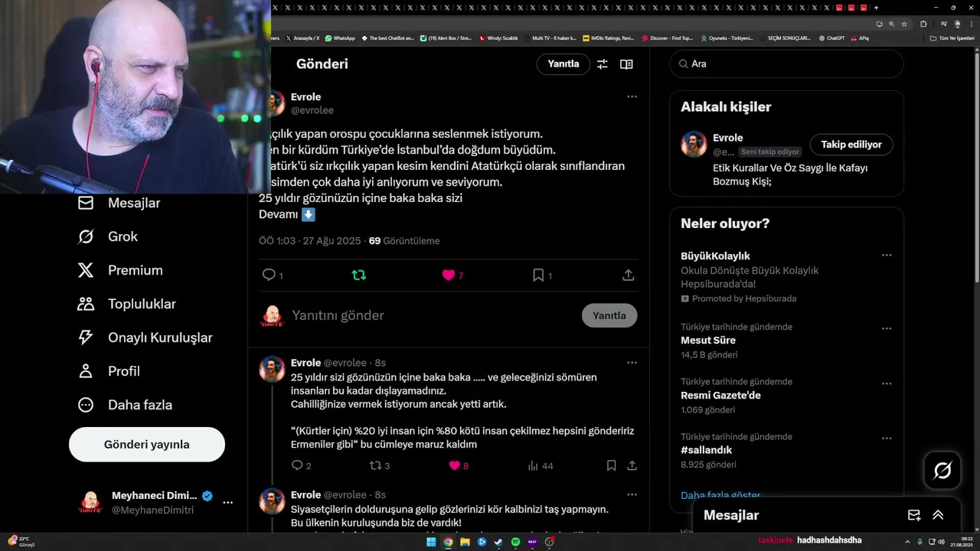Screen dimensions: 980x551
Task: Open the Premium page from sidebar
Action: 119,270
